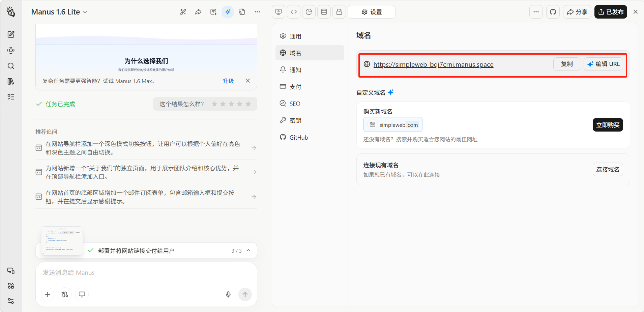
Task: Open the task checklist icon in sidebar
Action: point(11,97)
